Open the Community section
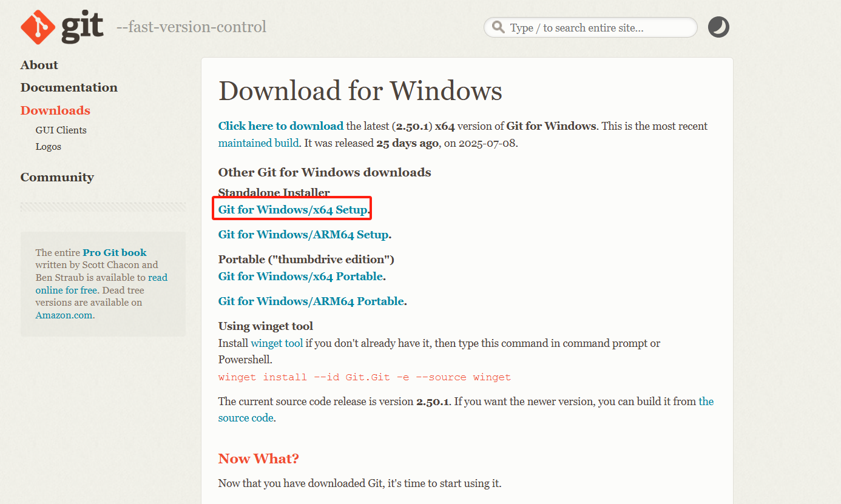Viewport: 841px width, 504px height. (x=57, y=177)
